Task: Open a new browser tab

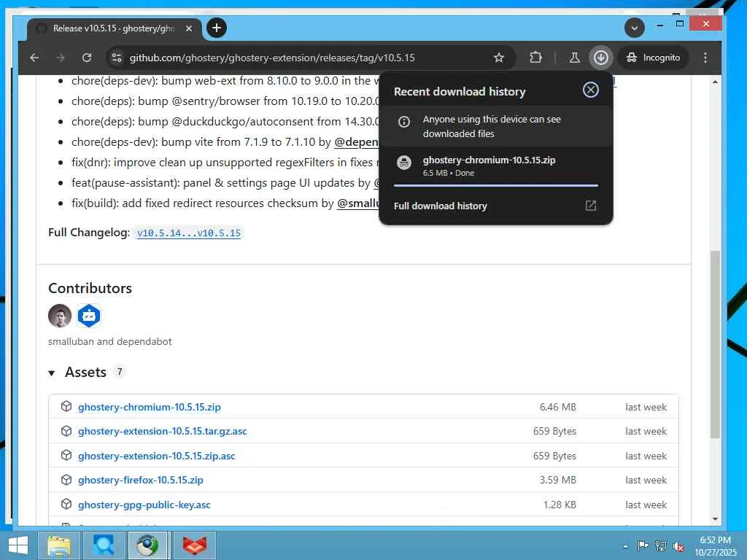Action: click(216, 28)
